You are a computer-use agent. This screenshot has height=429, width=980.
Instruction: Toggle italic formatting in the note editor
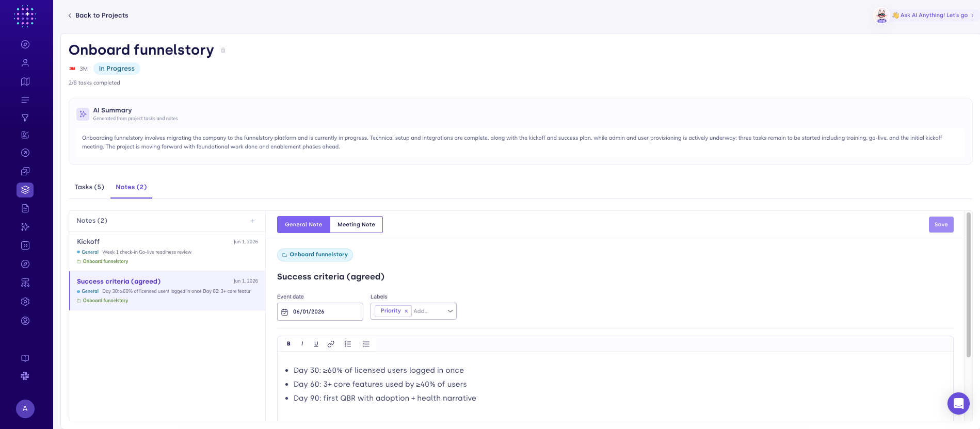coord(302,344)
